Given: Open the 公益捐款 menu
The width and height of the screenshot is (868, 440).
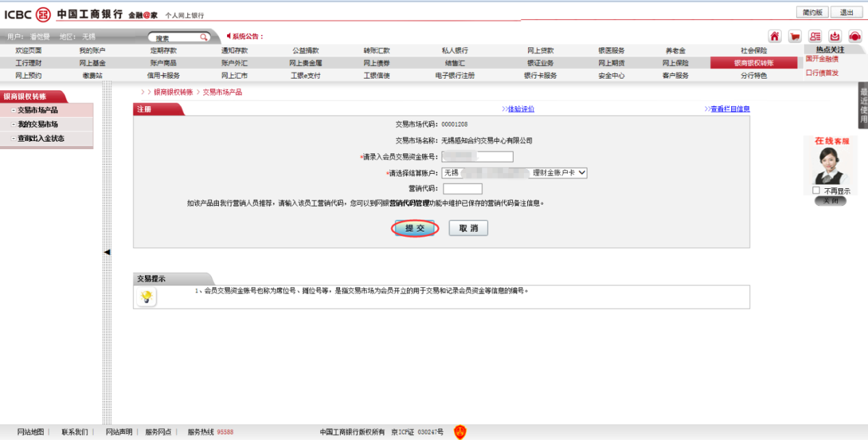Looking at the screenshot, I should tap(306, 51).
